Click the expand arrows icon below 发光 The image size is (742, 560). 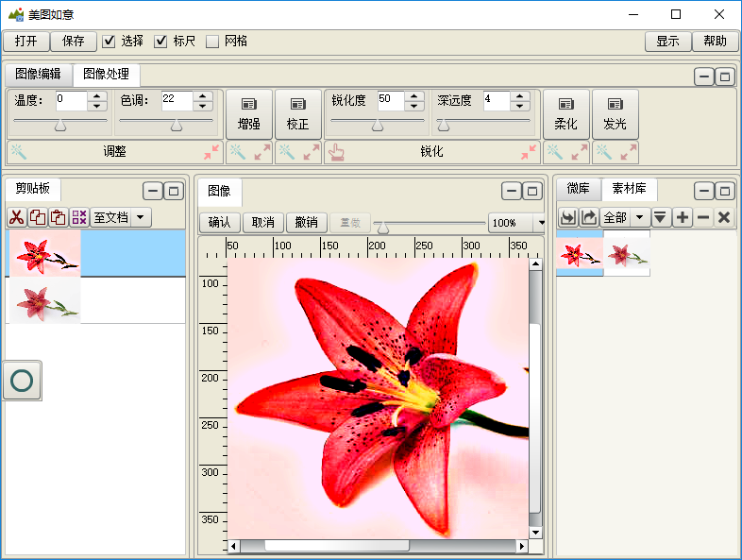628,152
